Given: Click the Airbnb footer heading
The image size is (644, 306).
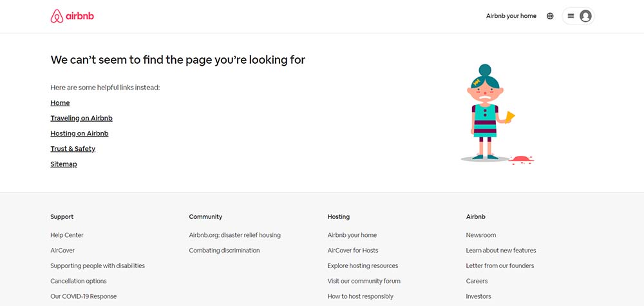Looking at the screenshot, I should click(x=476, y=216).
